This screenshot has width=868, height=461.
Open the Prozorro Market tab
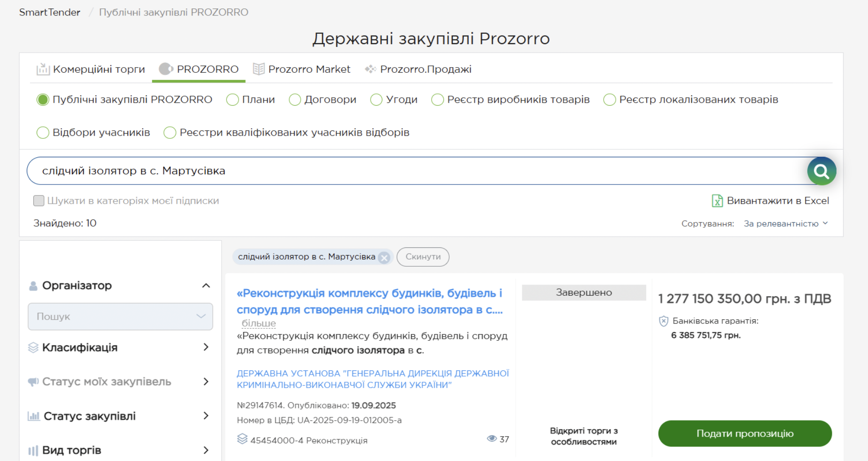[302, 69]
